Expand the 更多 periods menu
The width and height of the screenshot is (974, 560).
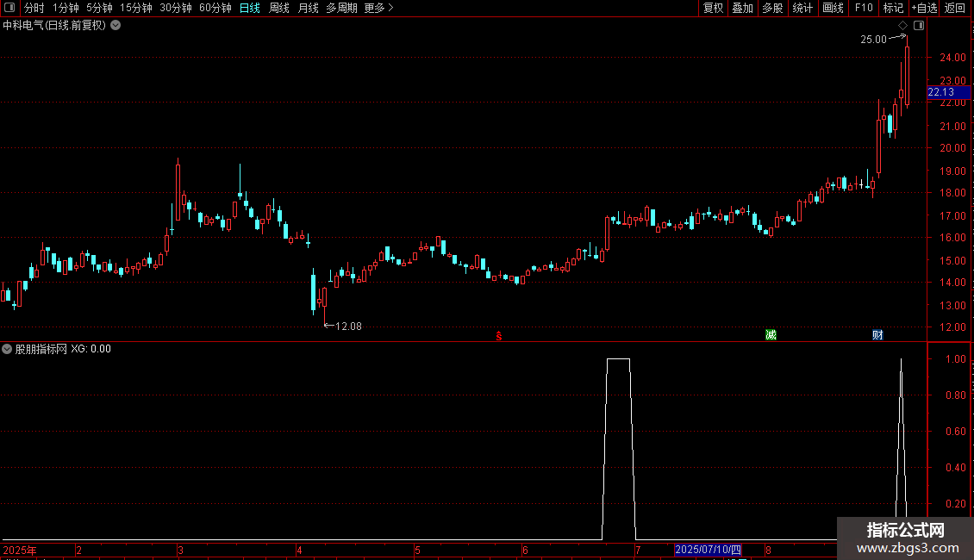[378, 8]
